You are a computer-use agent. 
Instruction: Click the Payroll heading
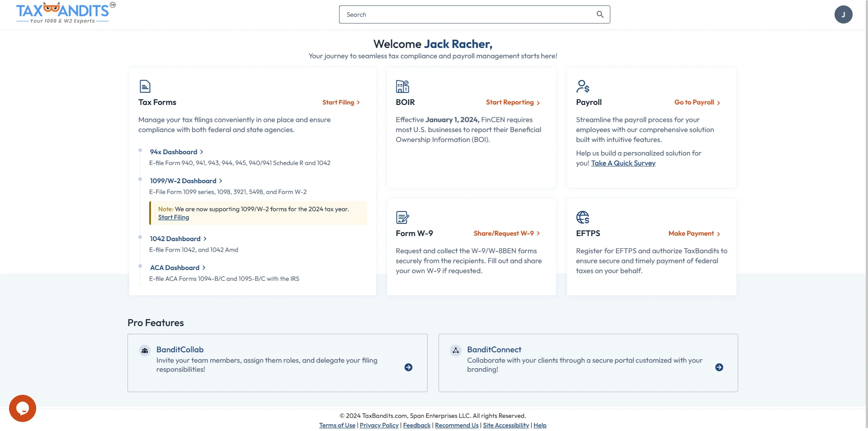(x=589, y=102)
